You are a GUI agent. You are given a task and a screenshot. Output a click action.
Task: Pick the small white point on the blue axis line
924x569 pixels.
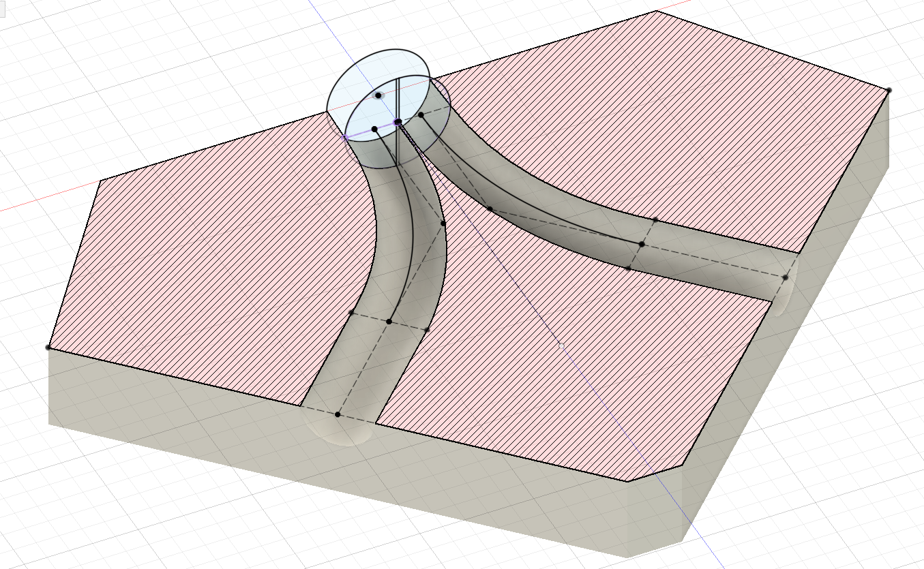[x=561, y=346]
